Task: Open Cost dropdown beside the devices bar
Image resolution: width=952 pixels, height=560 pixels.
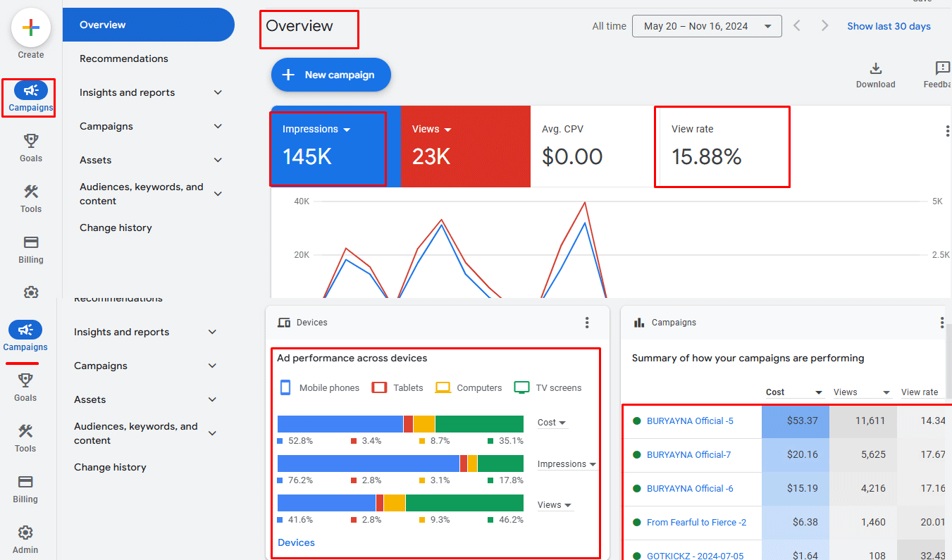Action: tap(552, 423)
